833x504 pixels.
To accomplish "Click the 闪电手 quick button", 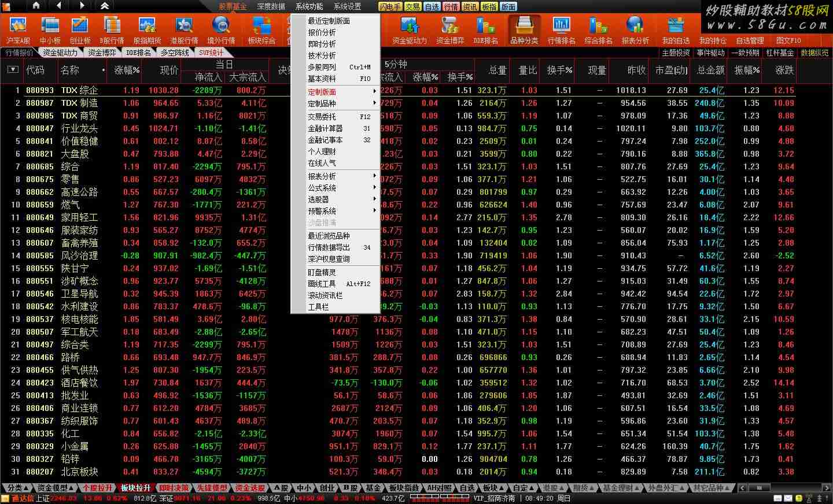I will tap(390, 7).
